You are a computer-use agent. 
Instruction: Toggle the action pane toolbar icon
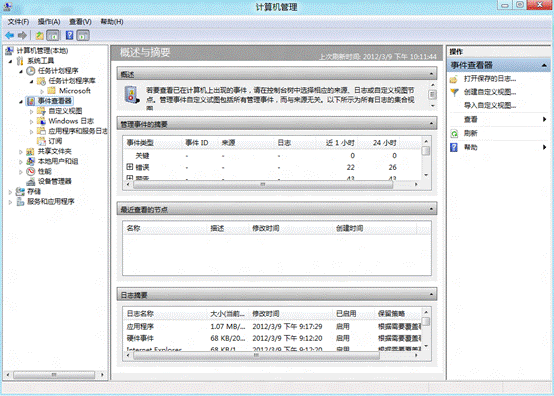coord(83,35)
